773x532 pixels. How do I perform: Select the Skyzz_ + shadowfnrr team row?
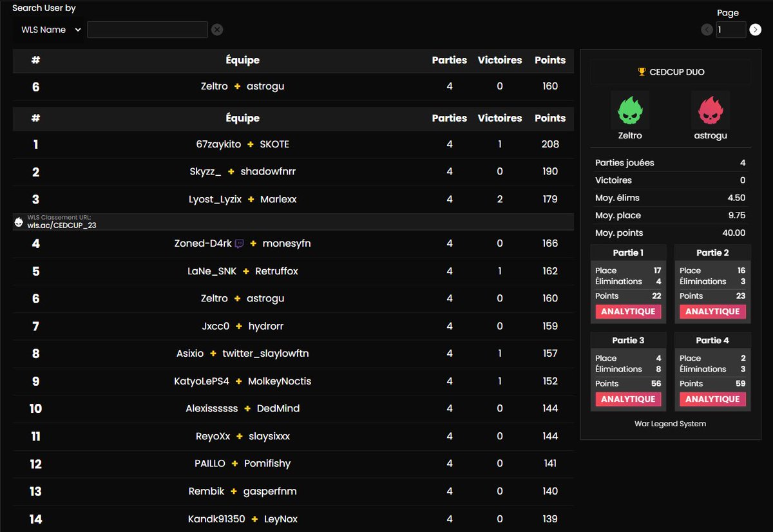(x=293, y=172)
